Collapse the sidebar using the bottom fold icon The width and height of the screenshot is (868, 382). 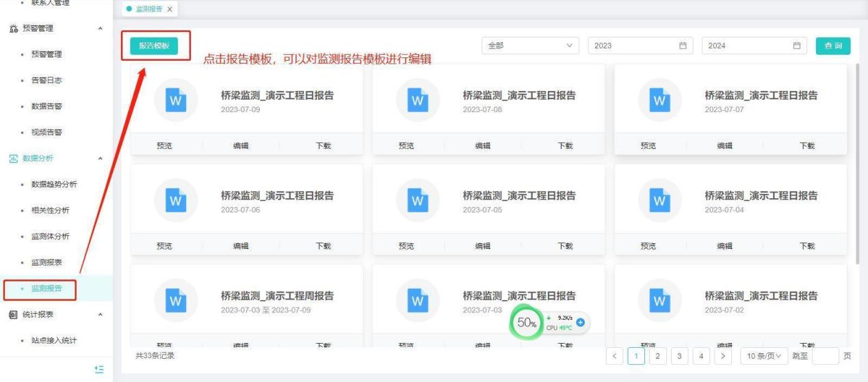(x=98, y=369)
